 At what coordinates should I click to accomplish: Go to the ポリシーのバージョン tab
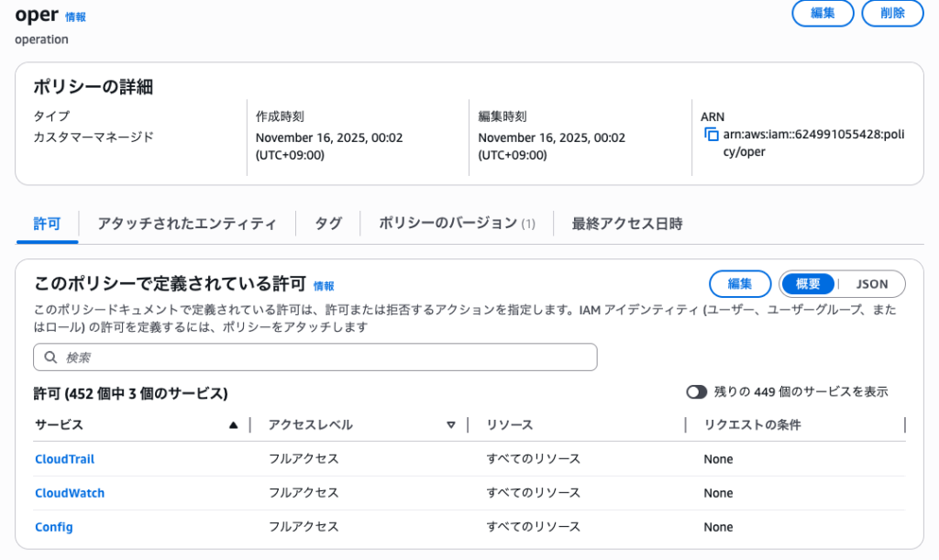click(457, 224)
